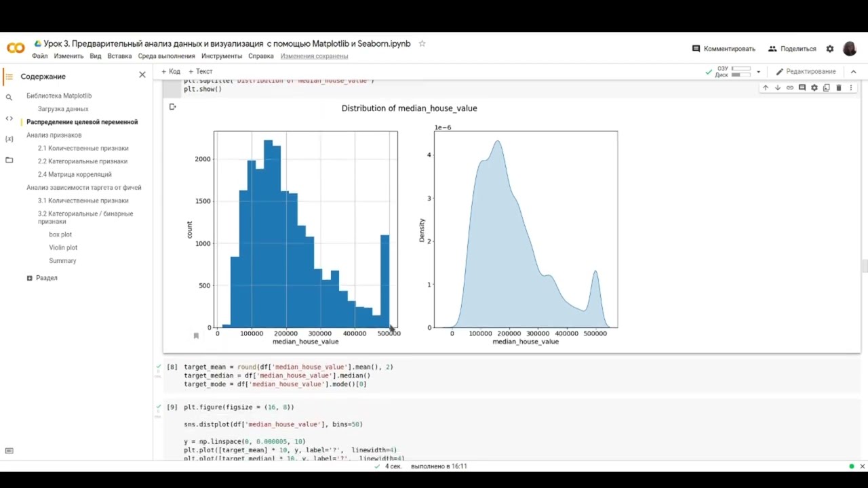Clear cell output icon beside plot
Viewport: 868px width, 488px height.
(172, 106)
